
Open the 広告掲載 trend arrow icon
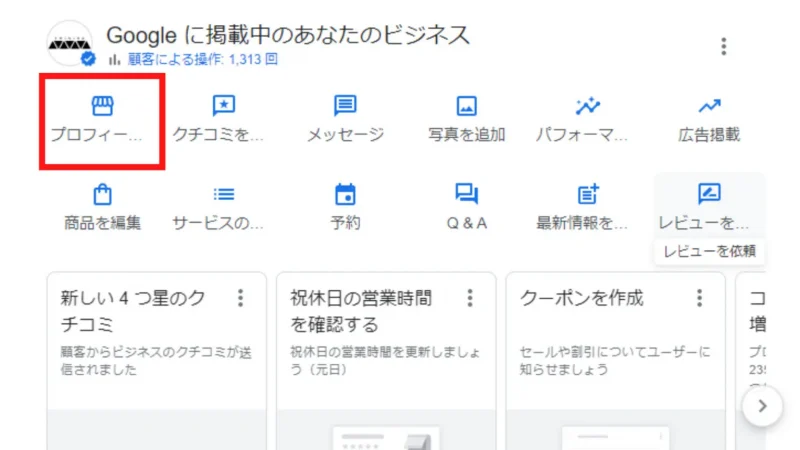[709, 106]
